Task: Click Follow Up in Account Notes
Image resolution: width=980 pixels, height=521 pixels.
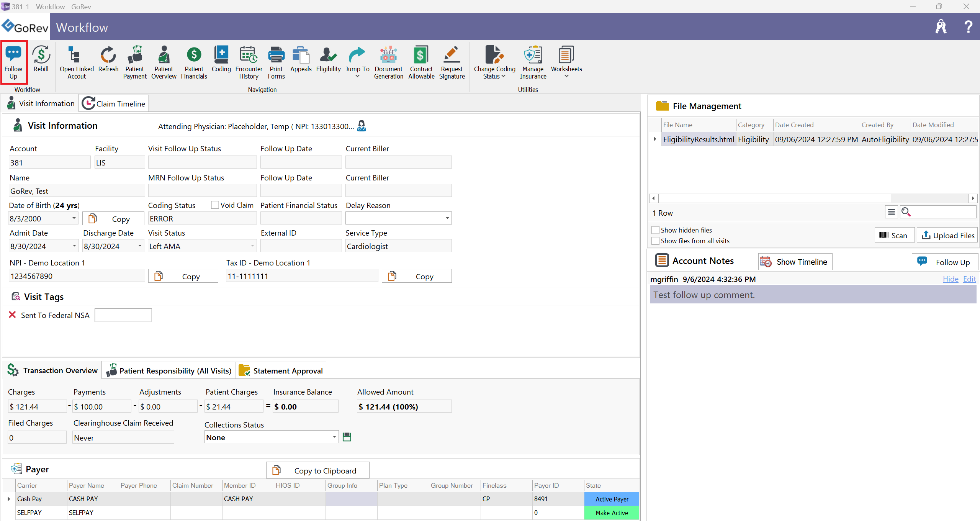Action: (x=945, y=262)
